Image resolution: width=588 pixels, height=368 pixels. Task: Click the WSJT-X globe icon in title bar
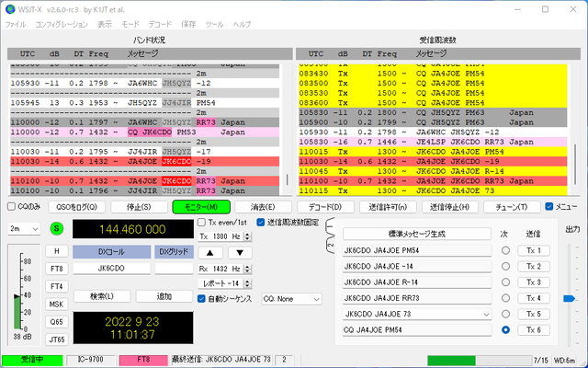click(x=10, y=9)
